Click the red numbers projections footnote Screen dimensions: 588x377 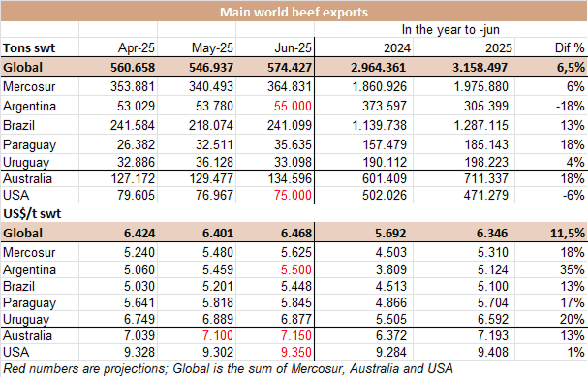(228, 368)
